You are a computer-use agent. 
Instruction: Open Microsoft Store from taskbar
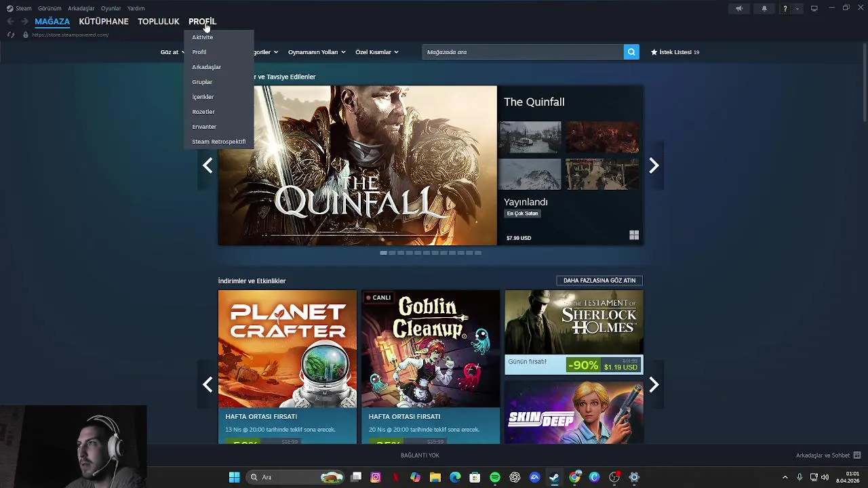(475, 477)
